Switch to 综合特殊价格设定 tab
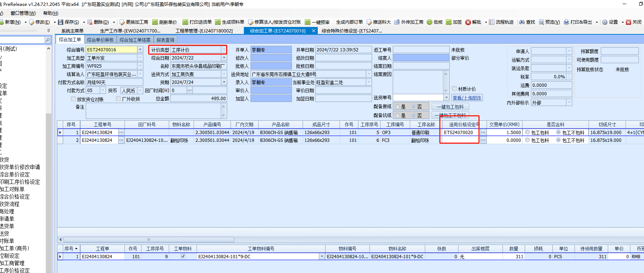Viewport: 644px width, 273px height. 352,31
